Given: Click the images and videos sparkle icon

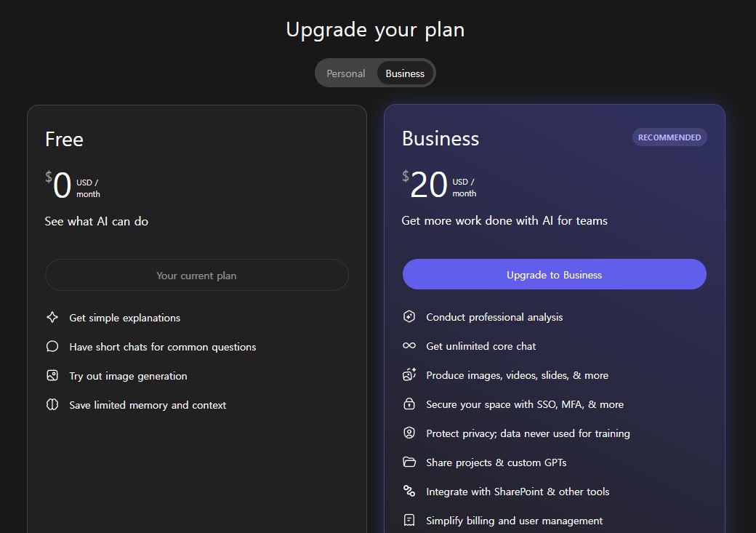Looking at the screenshot, I should point(409,375).
